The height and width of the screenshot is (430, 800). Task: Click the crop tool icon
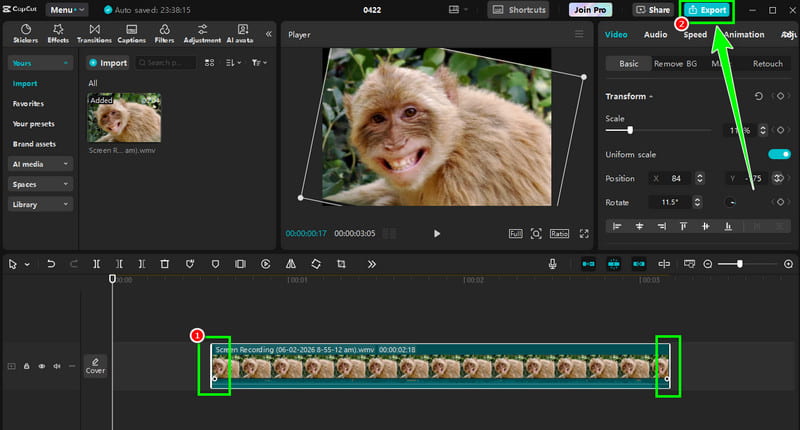coord(341,264)
